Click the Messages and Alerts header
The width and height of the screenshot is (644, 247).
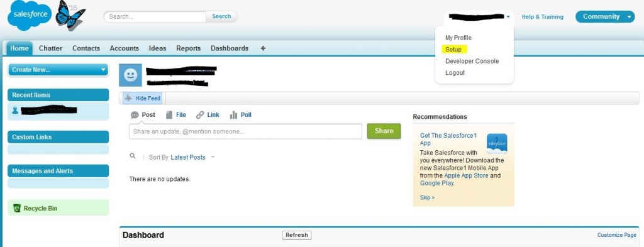tap(58, 171)
